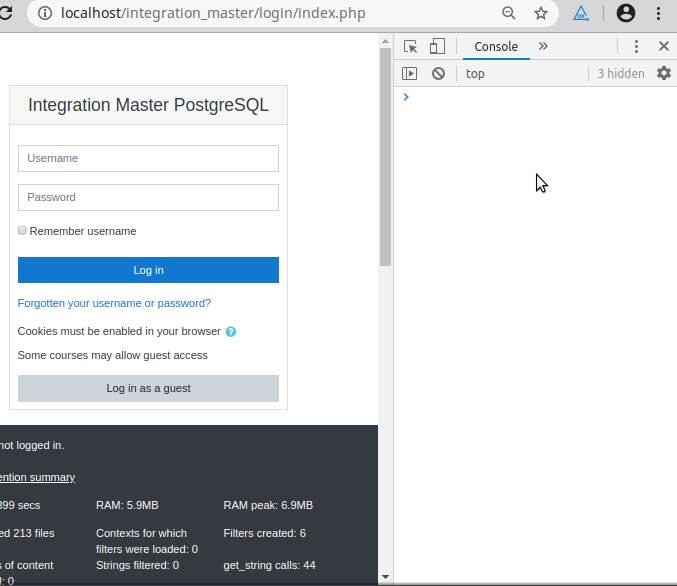Open Forgotten your username or password link
Viewport: 677px width, 586px height.
pyautogui.click(x=114, y=303)
